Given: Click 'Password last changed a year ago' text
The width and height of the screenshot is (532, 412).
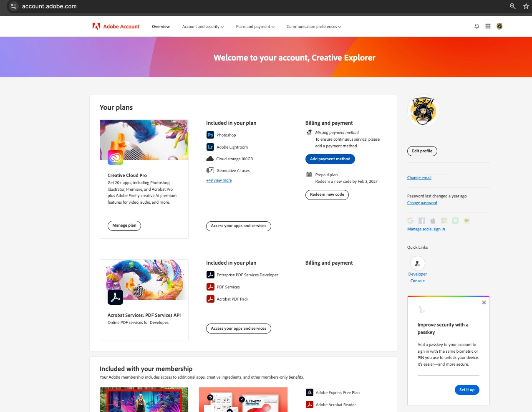Looking at the screenshot, I should (437, 196).
